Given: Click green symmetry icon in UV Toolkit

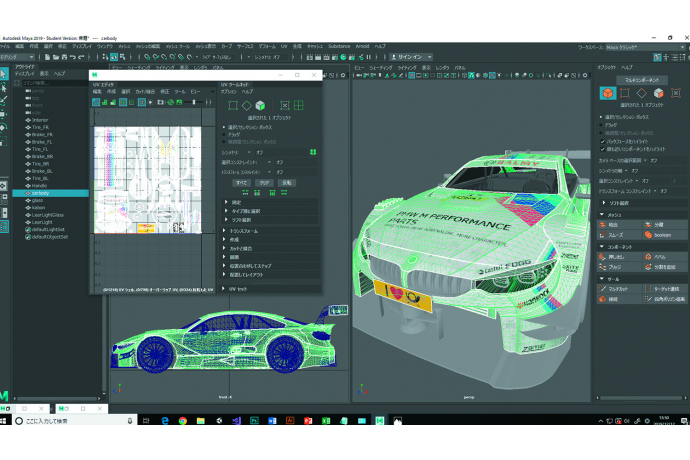Looking at the screenshot, I should pos(313,152).
